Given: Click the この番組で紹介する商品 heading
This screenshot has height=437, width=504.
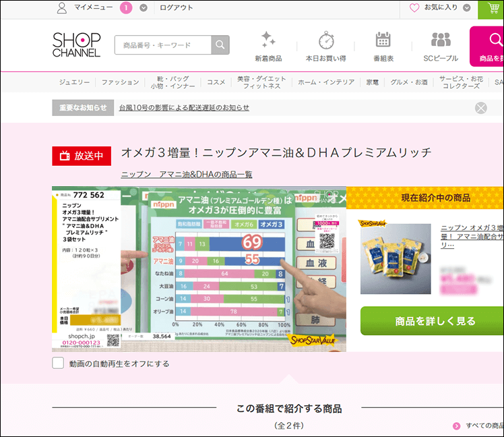Looking at the screenshot, I should (x=289, y=409).
